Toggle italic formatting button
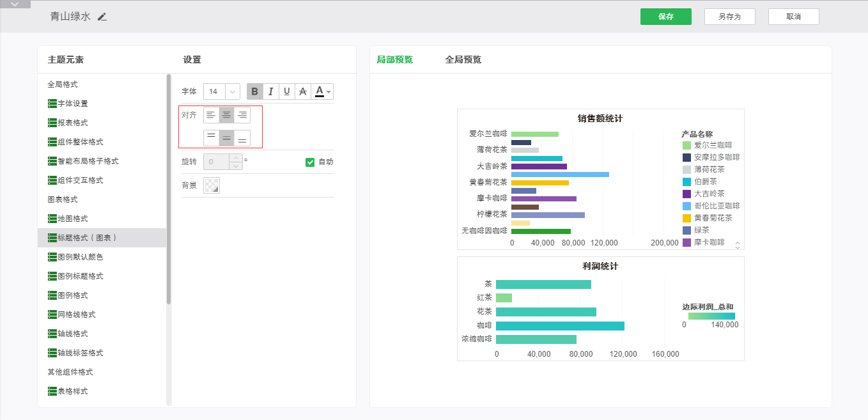This screenshot has width=868, height=420. point(271,91)
